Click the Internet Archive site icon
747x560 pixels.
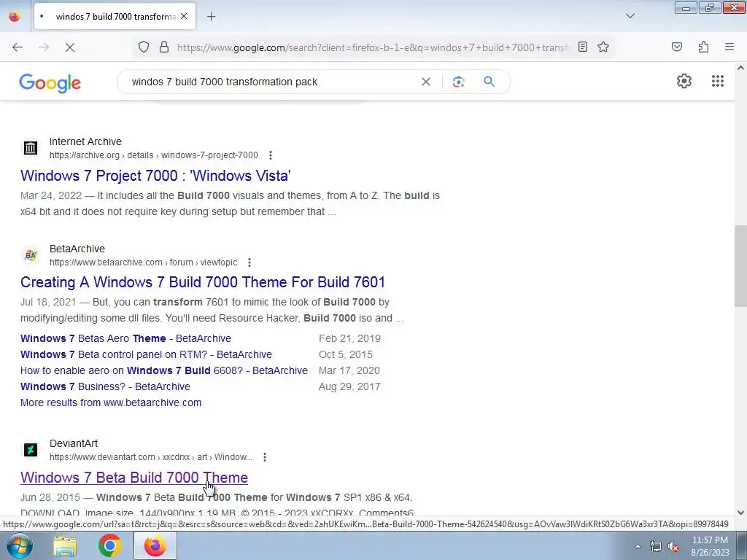tap(31, 147)
